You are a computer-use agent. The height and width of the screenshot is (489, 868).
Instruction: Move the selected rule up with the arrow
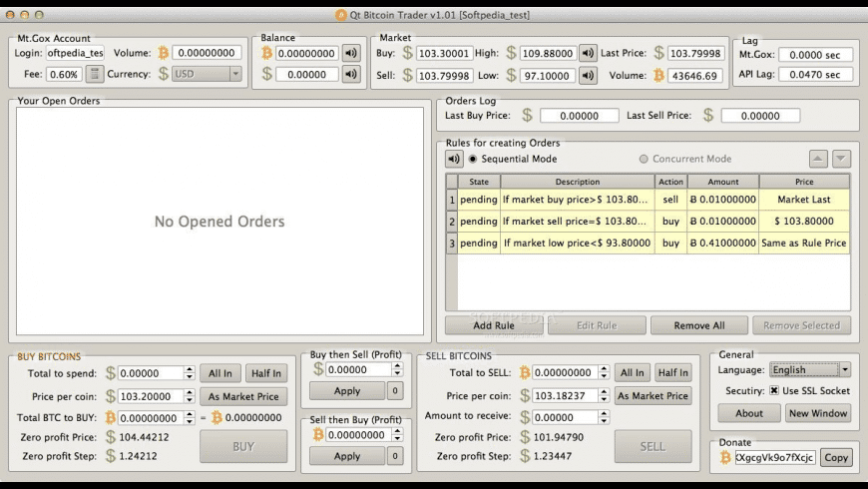click(x=818, y=159)
